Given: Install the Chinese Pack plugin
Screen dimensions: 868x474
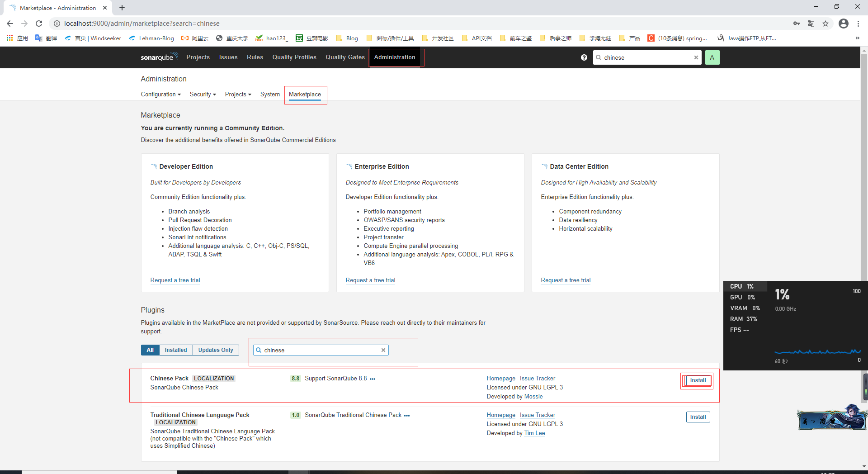Looking at the screenshot, I should pyautogui.click(x=698, y=380).
